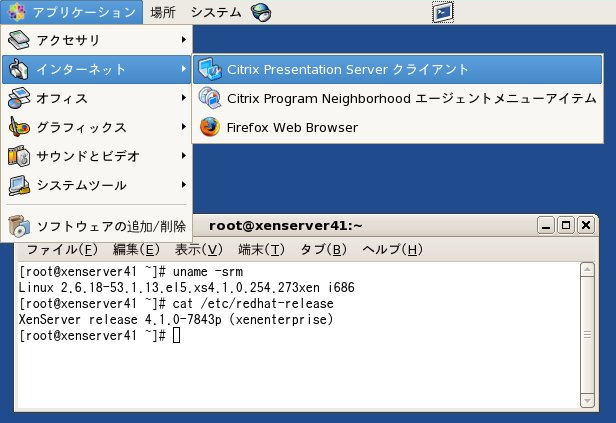Minimize the root@xenserver41 terminal window
This screenshot has height=423, width=616.
546,225
